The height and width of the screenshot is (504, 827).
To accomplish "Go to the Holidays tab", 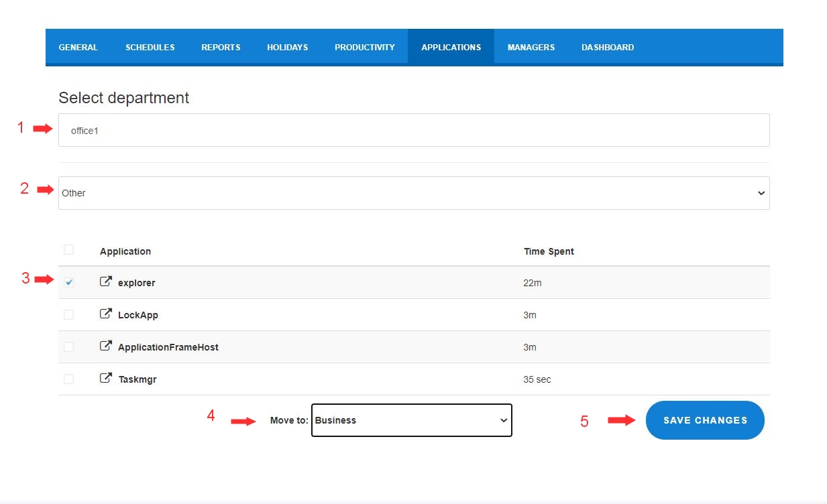I will point(288,47).
